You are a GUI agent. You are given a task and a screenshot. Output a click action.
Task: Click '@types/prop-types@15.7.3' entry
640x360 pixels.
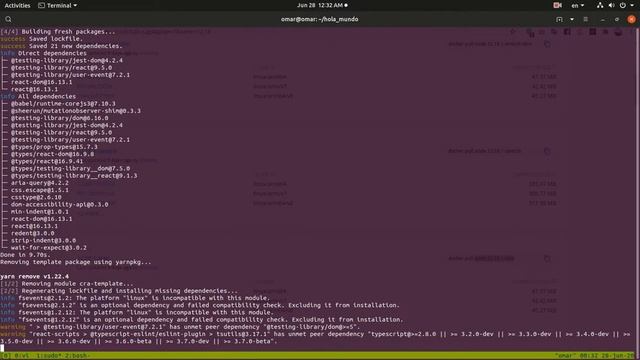pyautogui.click(x=54, y=147)
